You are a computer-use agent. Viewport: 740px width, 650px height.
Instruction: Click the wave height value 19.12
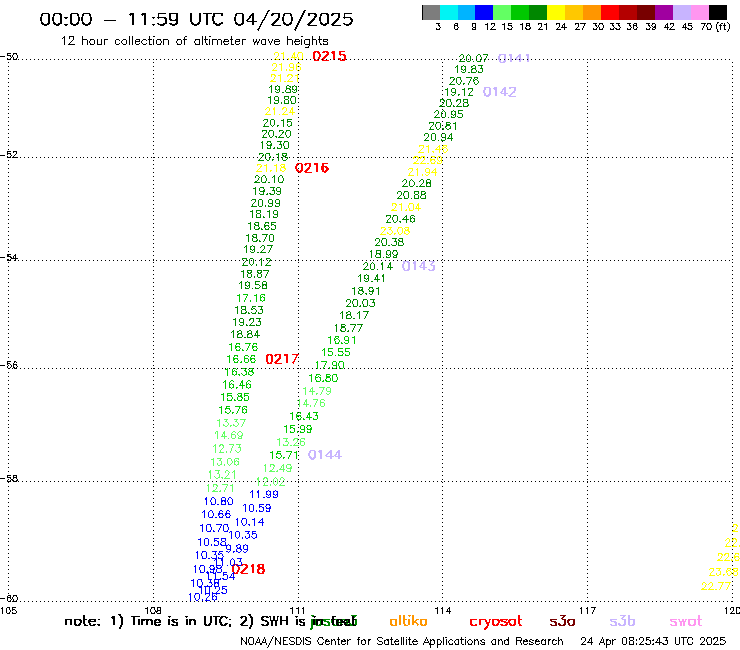[459, 92]
